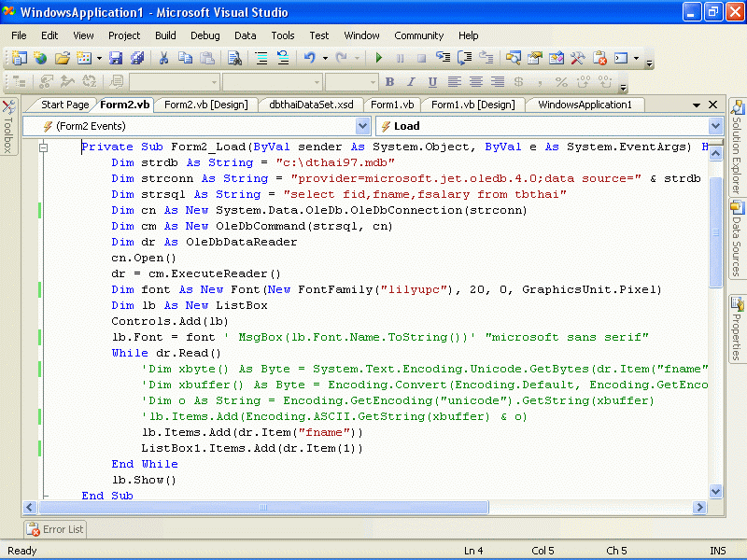
Task: Click the Find in Files icon
Action: [x=234, y=58]
